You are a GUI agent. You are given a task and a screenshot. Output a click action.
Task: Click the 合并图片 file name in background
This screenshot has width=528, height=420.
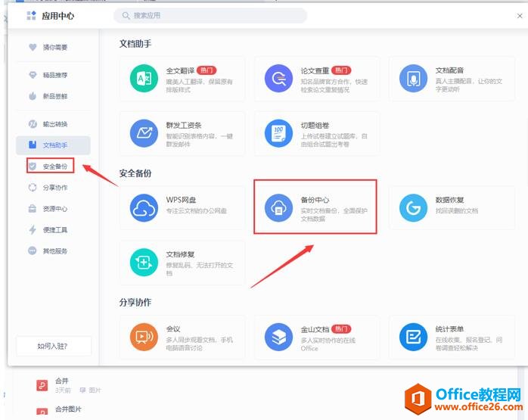pyautogui.click(x=68, y=409)
